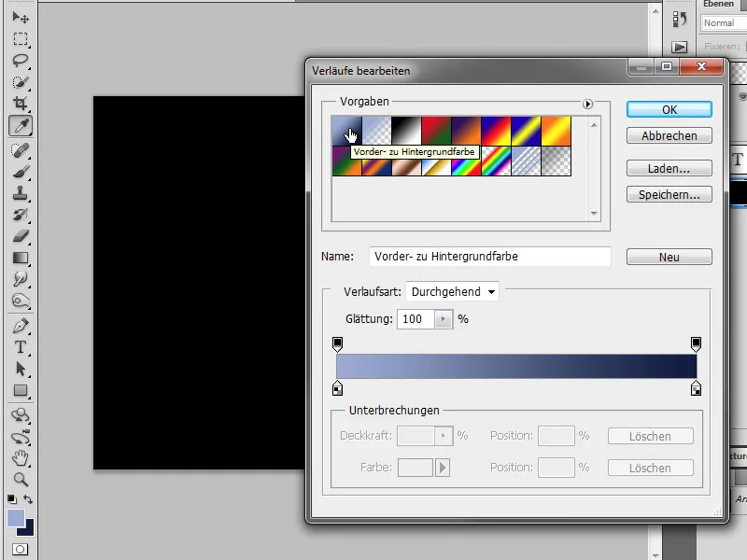The width and height of the screenshot is (747, 560).
Task: Click the gradient preview bar
Action: pos(516,366)
